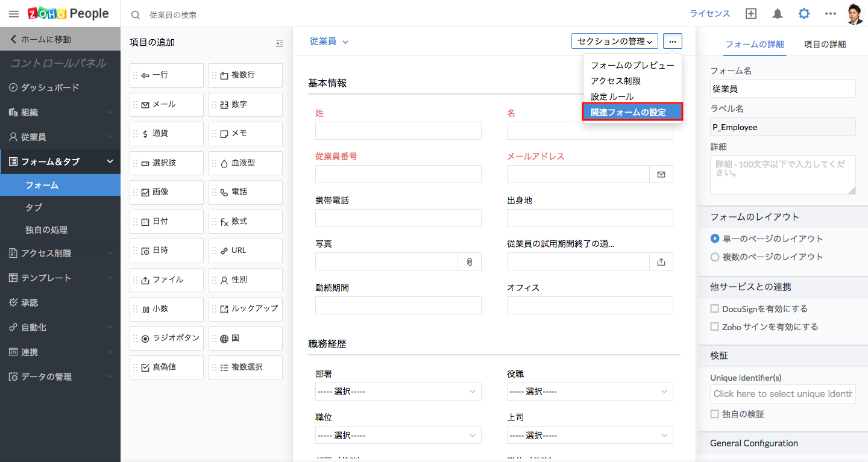Click the plus quick-add icon in header

pyautogui.click(x=750, y=14)
